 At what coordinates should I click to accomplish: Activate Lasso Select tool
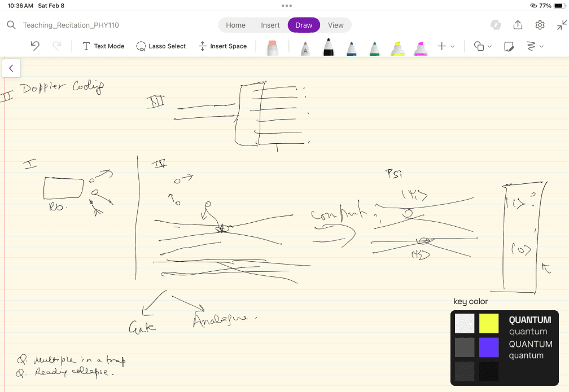(x=161, y=46)
